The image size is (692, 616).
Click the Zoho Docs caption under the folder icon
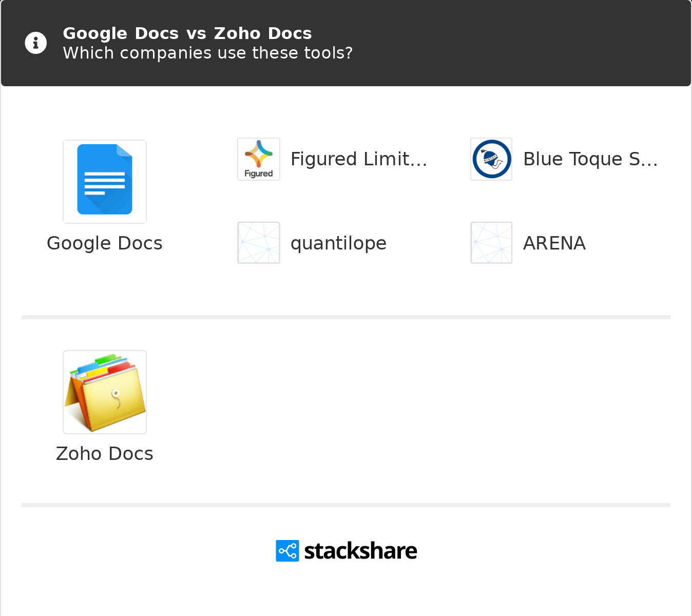click(x=105, y=454)
